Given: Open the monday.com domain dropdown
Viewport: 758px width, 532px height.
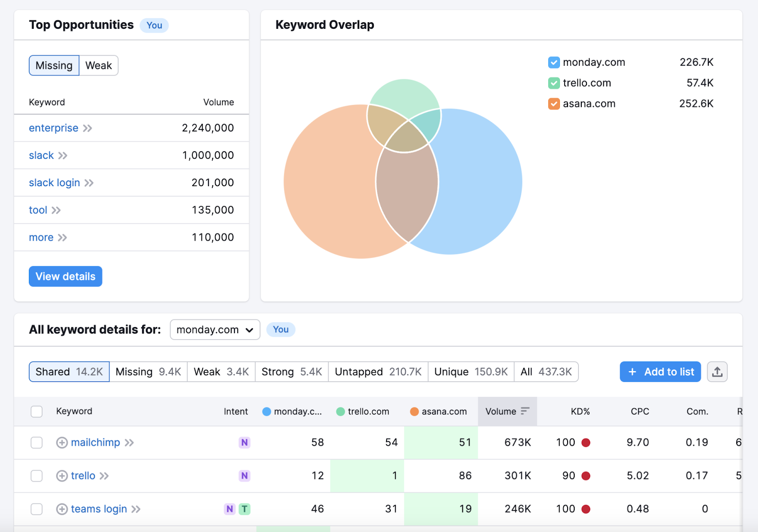Looking at the screenshot, I should click(215, 329).
